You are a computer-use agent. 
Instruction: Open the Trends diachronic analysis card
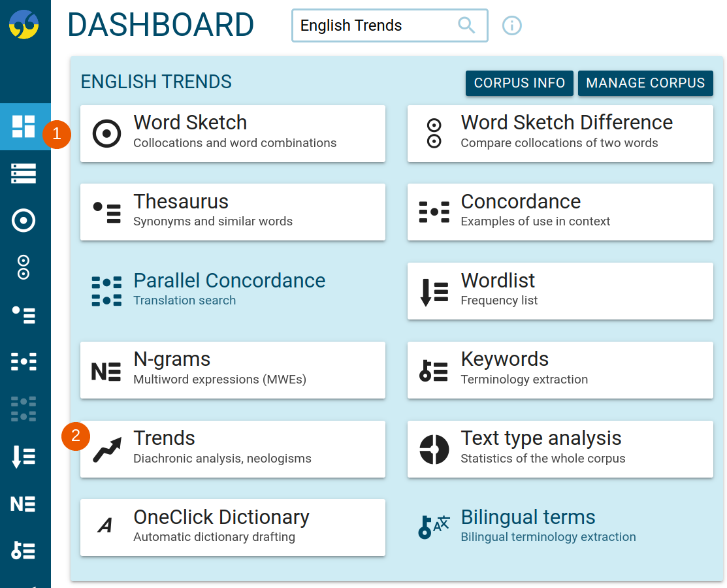click(233, 449)
